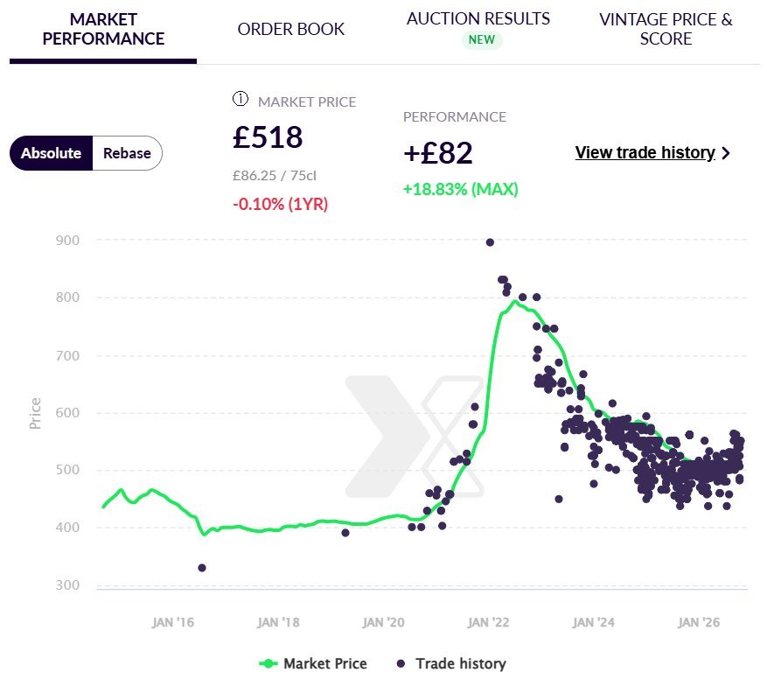
Task: Click the JAN '16 axis label
Action: 172,623
